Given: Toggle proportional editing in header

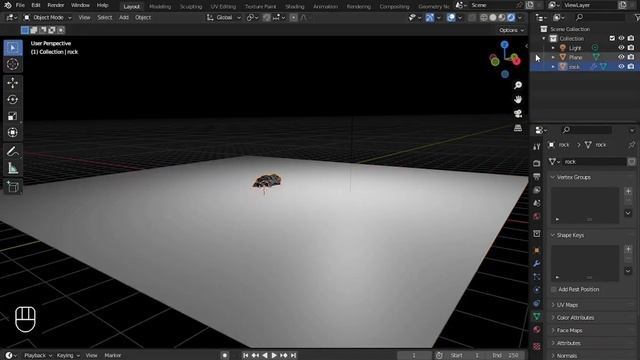Looking at the screenshot, I should point(293,18).
